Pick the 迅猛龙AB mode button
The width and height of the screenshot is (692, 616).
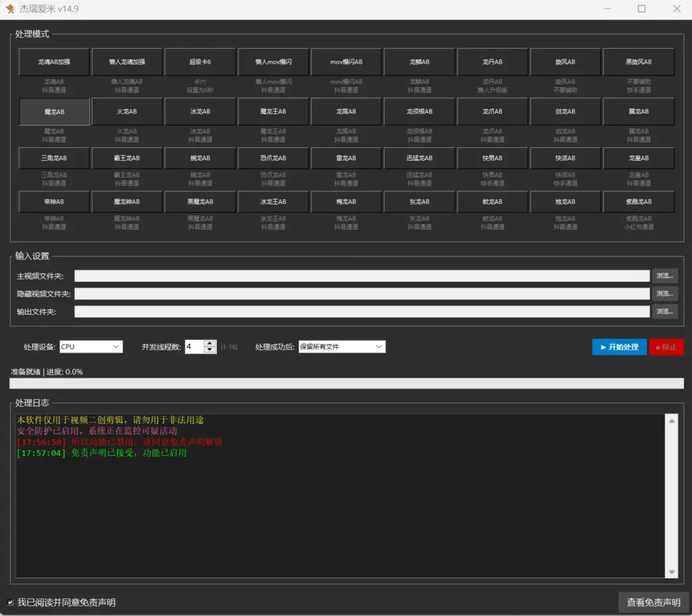[x=419, y=158]
